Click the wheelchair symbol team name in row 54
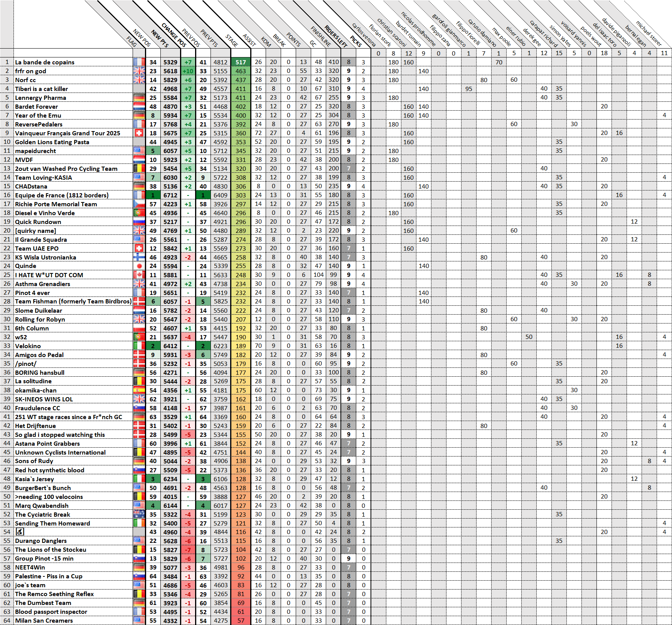Viewport: 672px width, 625px height. tap(20, 532)
